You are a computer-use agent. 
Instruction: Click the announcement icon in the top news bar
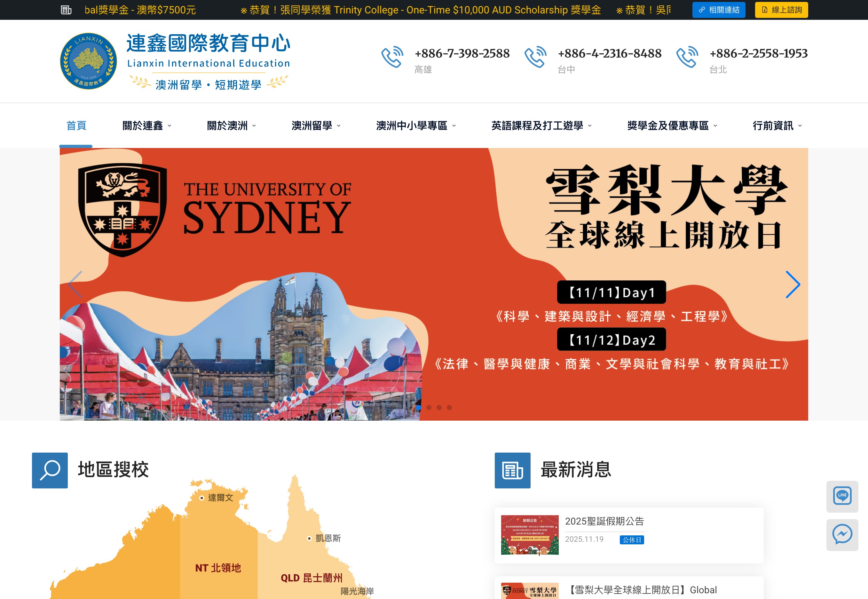click(x=66, y=10)
